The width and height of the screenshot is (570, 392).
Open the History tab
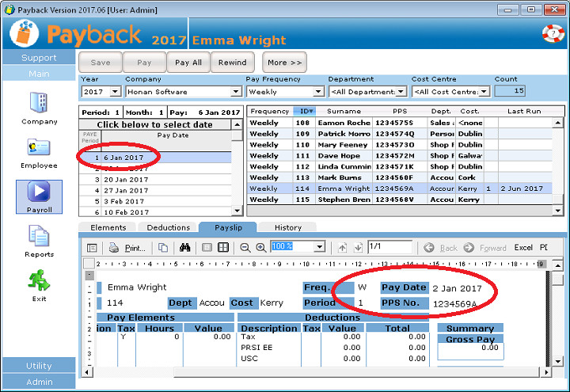click(287, 227)
